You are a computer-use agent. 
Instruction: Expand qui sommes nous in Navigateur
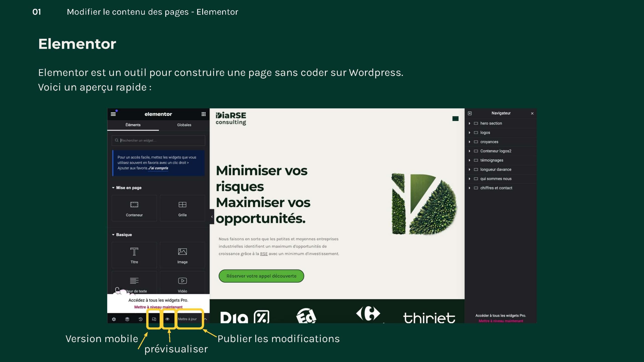coord(469,179)
